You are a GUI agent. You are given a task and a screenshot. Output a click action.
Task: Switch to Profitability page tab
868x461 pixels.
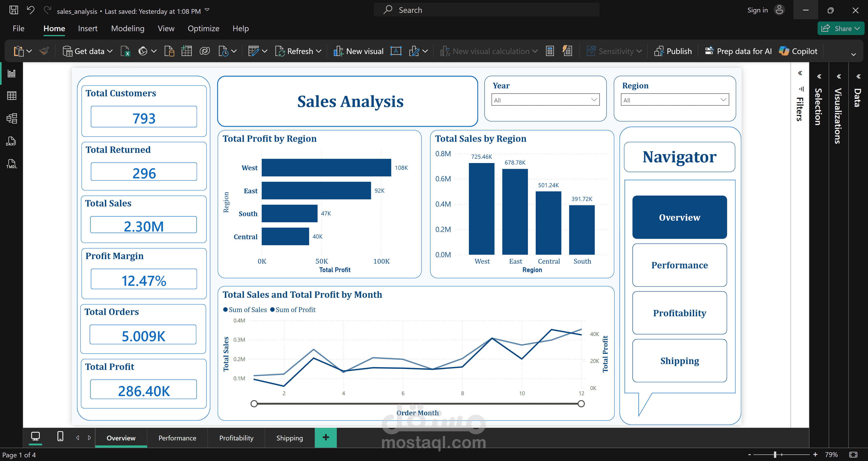point(236,438)
